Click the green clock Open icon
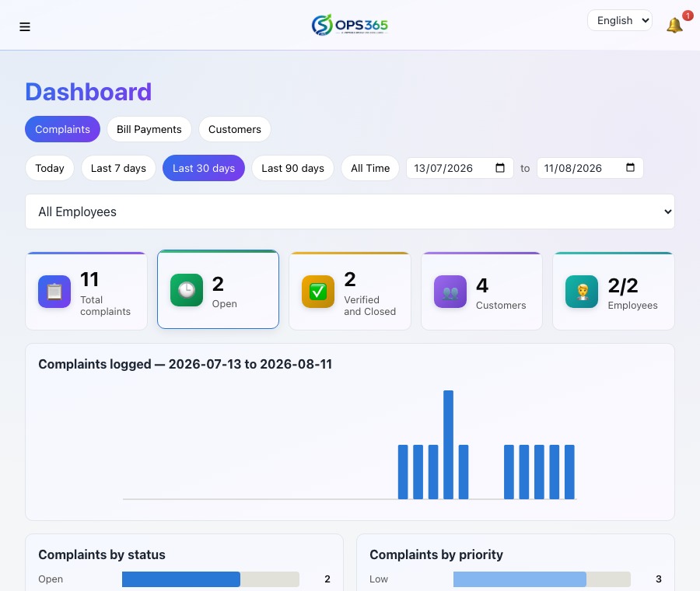700x591 pixels. point(187,290)
